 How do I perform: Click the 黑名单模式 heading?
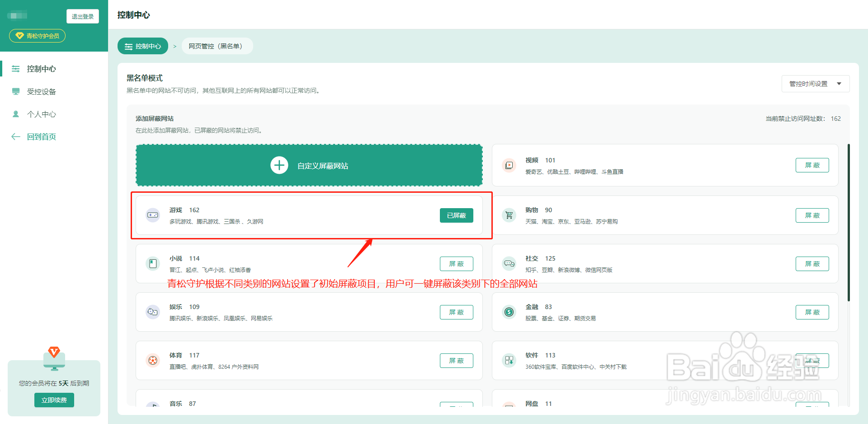point(145,78)
